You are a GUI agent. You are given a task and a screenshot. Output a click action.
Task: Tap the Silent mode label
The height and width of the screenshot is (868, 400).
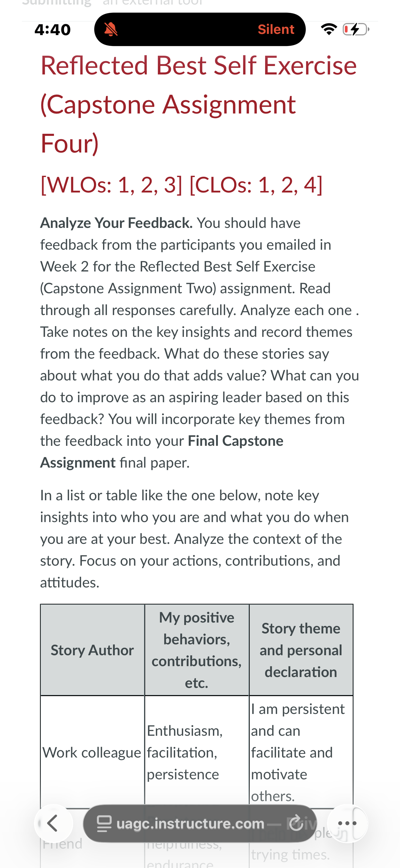[x=276, y=29]
